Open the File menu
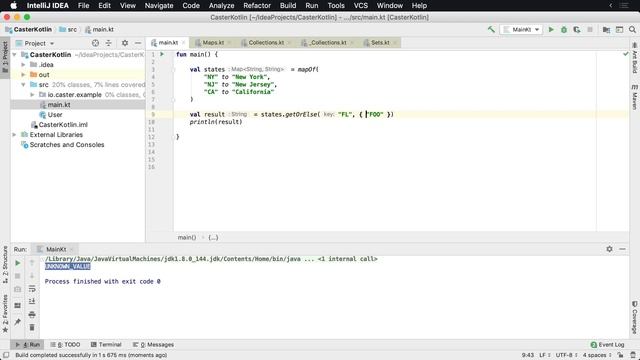 tap(83, 6)
